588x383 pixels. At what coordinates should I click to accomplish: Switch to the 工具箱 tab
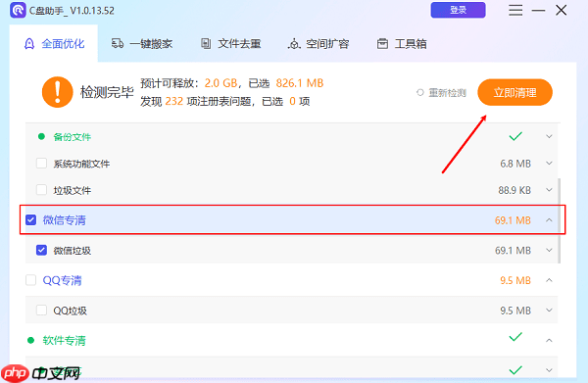tap(402, 44)
